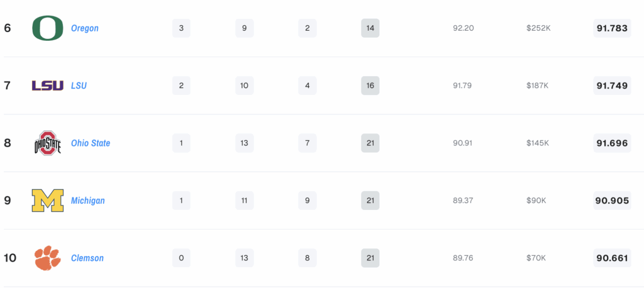Click Michigan's badge showing 11
644x288 pixels.
245,201
